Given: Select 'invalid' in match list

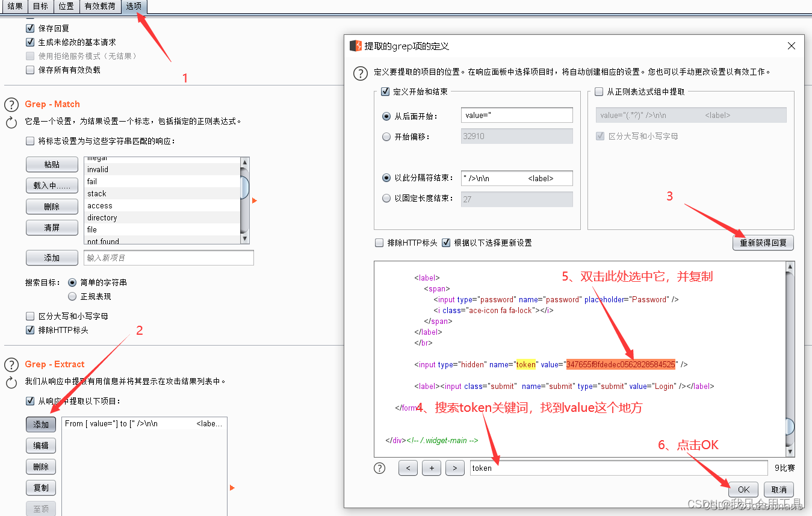Looking at the screenshot, I should point(162,170).
